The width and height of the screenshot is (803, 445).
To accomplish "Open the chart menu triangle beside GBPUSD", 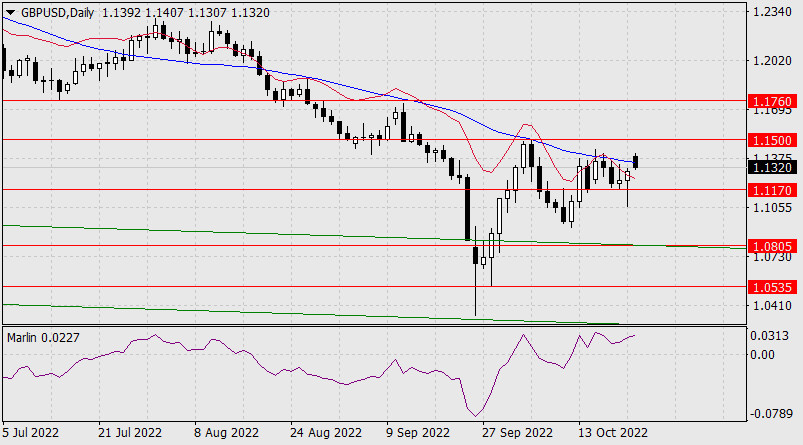I will coord(10,13).
